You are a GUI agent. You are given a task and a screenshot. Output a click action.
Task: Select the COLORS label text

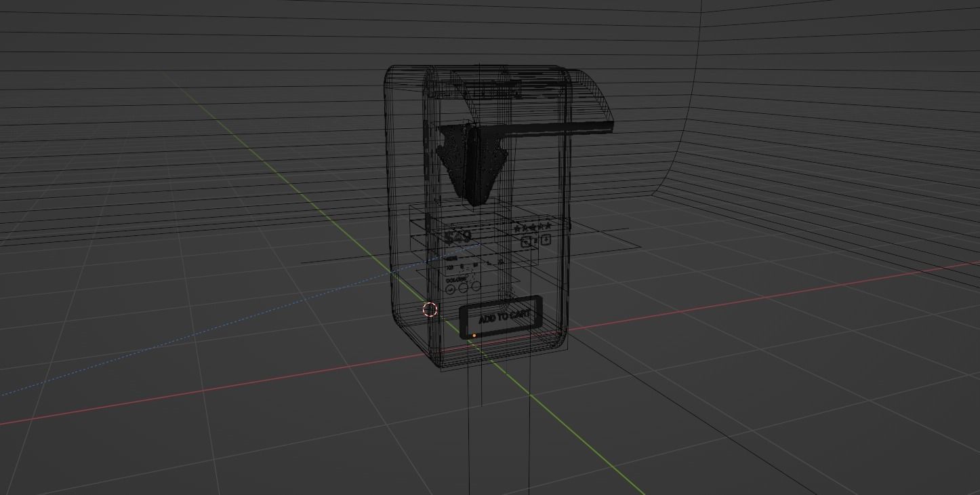[x=456, y=279]
